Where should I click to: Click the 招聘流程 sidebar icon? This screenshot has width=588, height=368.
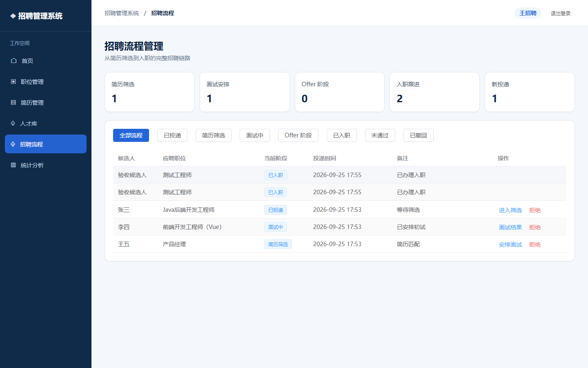pos(13,144)
